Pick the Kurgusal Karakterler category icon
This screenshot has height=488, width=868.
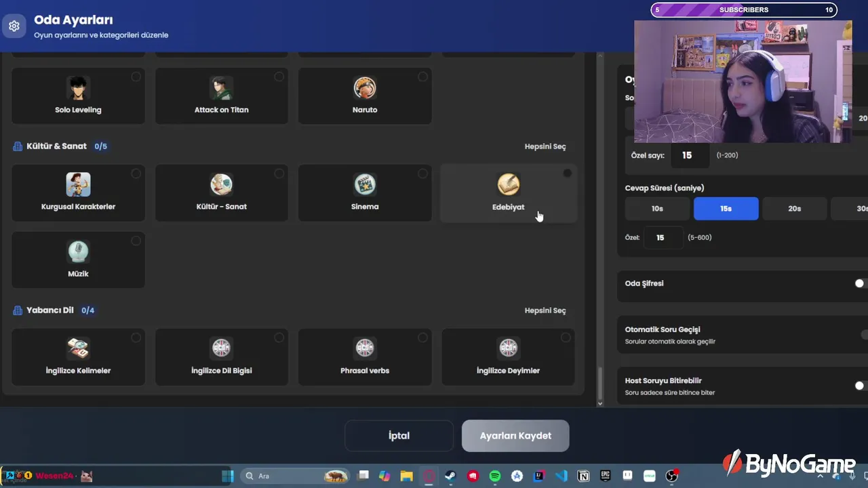[78, 184]
